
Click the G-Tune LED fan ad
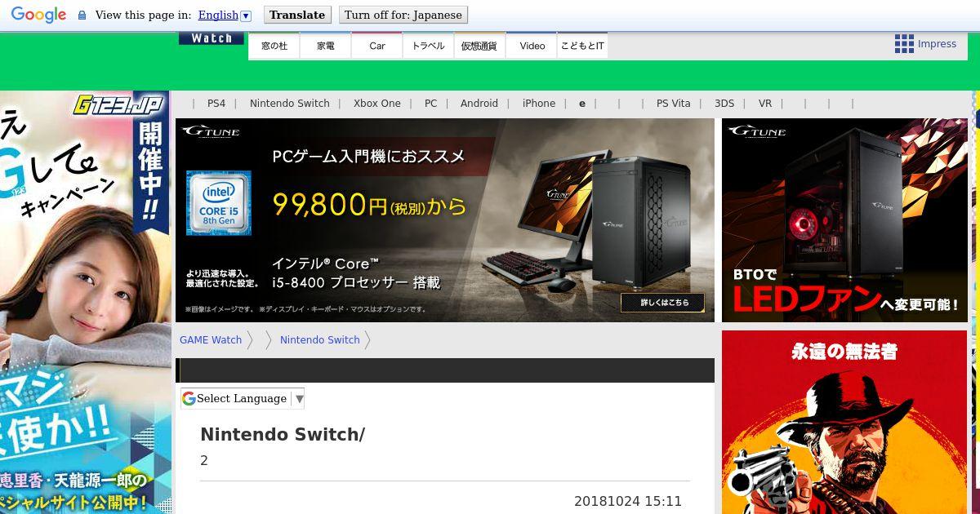[x=844, y=220]
